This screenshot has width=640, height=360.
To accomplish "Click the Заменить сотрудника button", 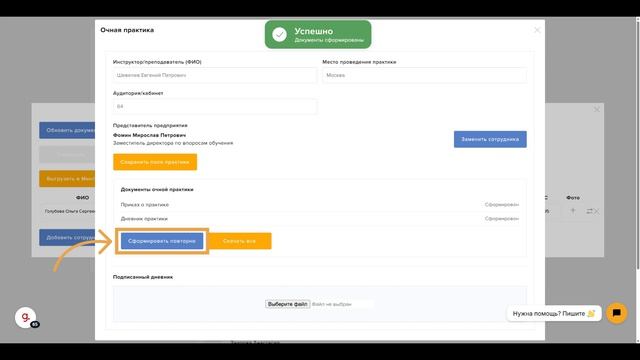I will [490, 139].
